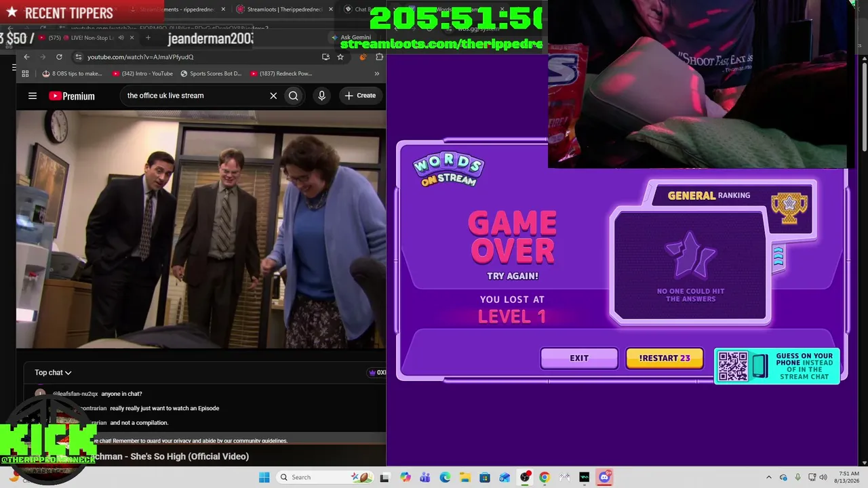
Task: Close the Streamloots browser tab
Action: tap(330, 9)
